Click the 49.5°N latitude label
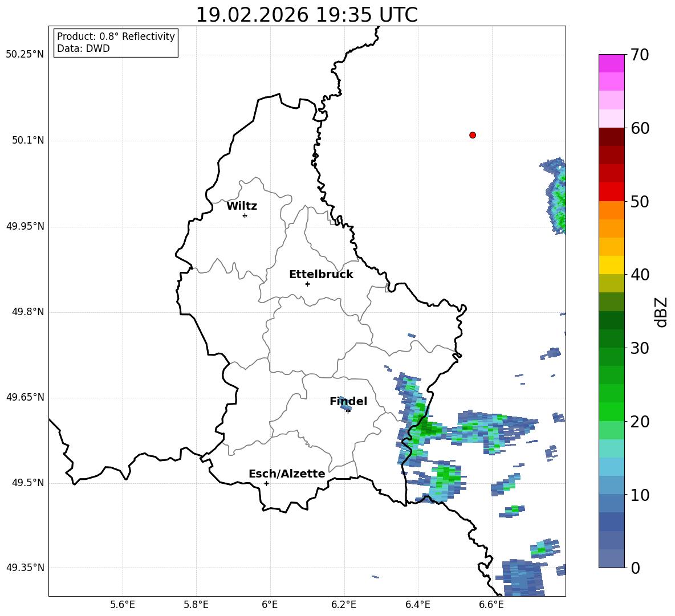 [29, 483]
